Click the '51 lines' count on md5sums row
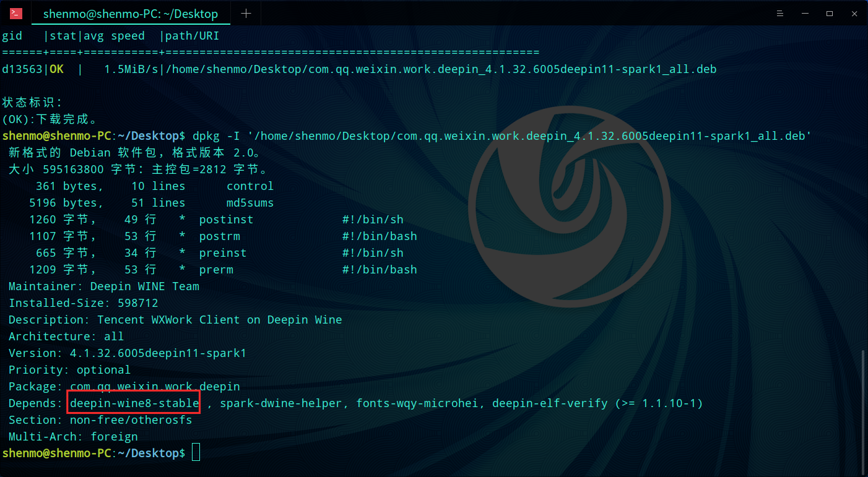 (158, 203)
